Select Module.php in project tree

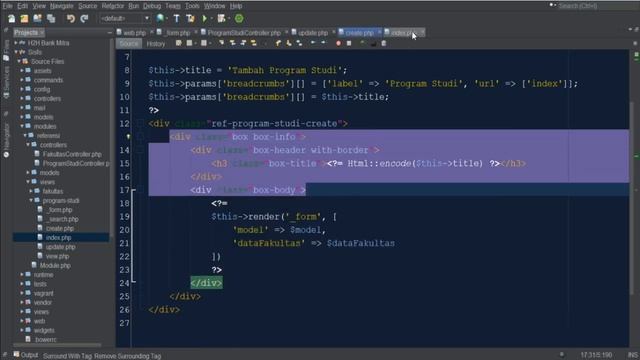click(x=55, y=265)
